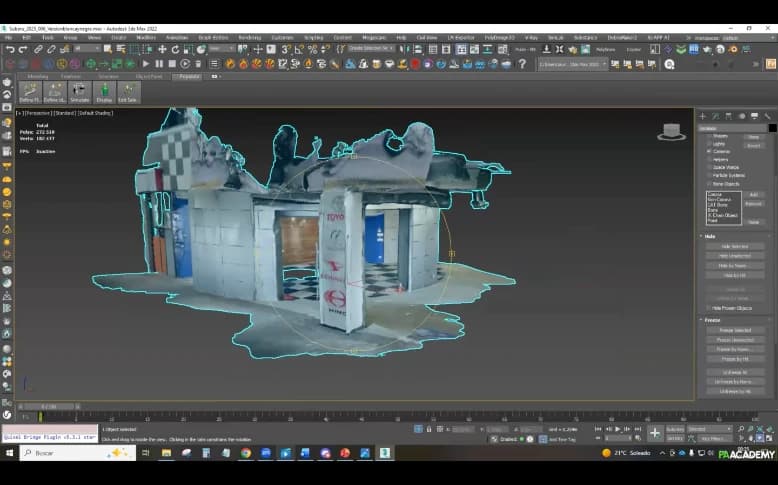
Task: Click the Display Populate ribbon button
Action: tap(104, 92)
